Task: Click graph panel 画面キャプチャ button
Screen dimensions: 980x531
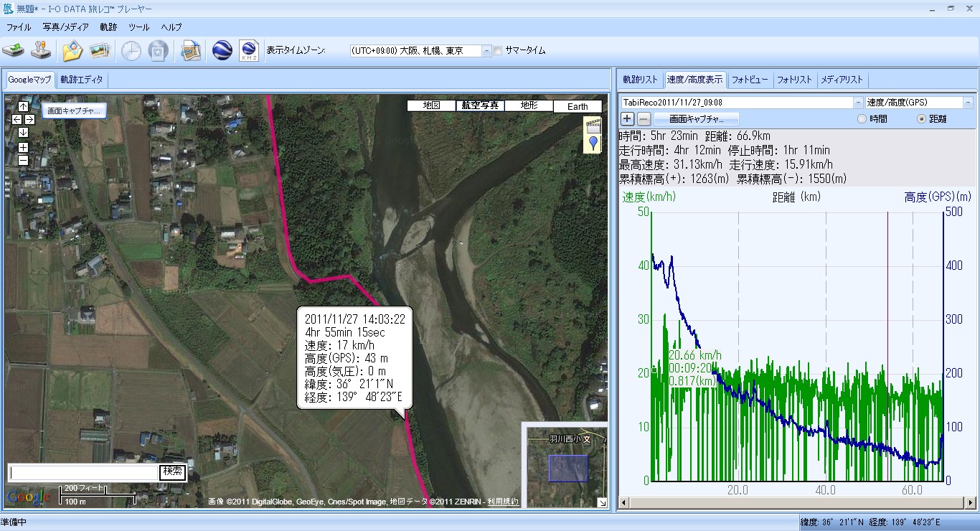Action: click(696, 119)
